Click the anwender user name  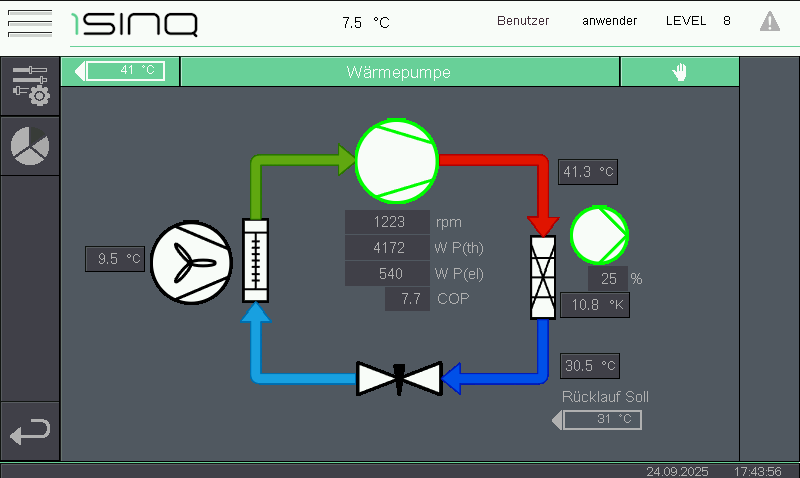[x=609, y=21]
